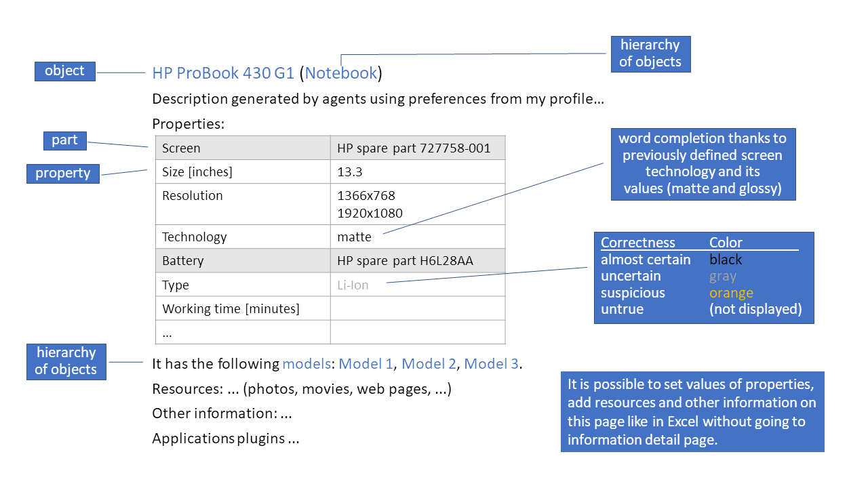Click the word completion explanation callout
Viewport: 868px width, 488px height.
tap(703, 164)
